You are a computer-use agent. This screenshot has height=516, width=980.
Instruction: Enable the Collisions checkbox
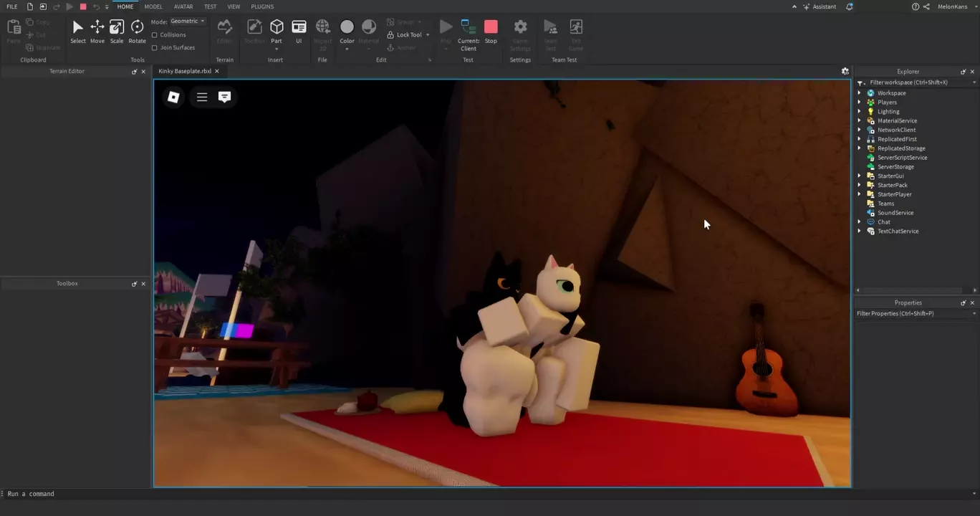coord(155,35)
